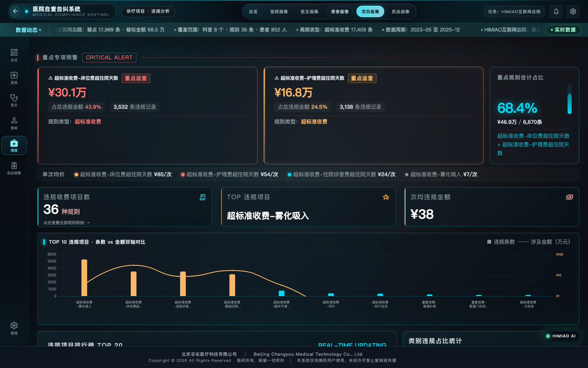
Task: Click 数据动态 ticker label
Action: (28, 30)
